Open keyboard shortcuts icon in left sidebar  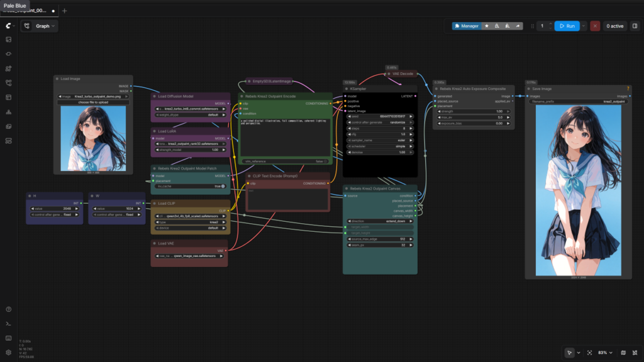point(9,338)
